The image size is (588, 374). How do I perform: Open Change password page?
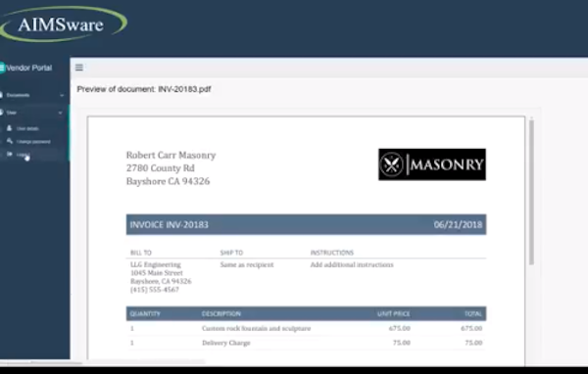click(x=33, y=142)
